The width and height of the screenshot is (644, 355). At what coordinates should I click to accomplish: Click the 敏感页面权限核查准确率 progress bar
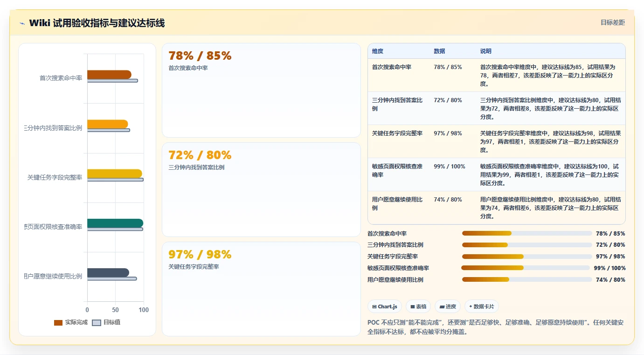(526, 268)
